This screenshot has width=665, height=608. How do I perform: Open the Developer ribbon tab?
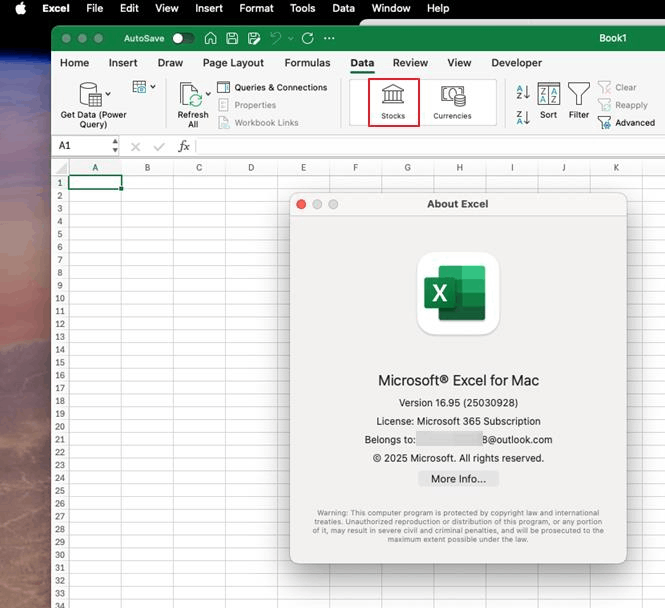(516, 63)
